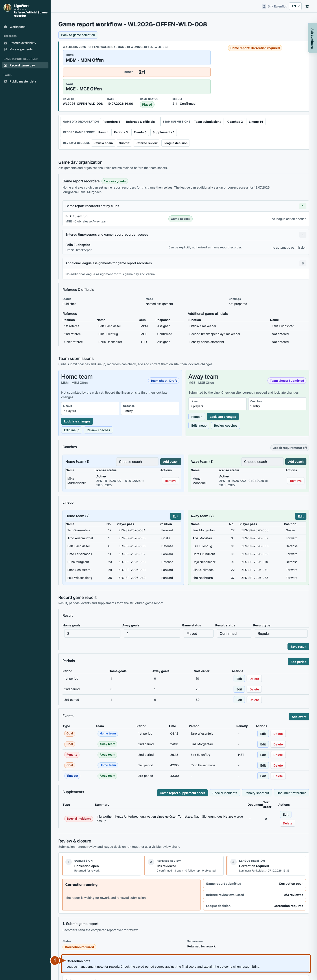
Task: Click Add event
Action: tap(299, 717)
